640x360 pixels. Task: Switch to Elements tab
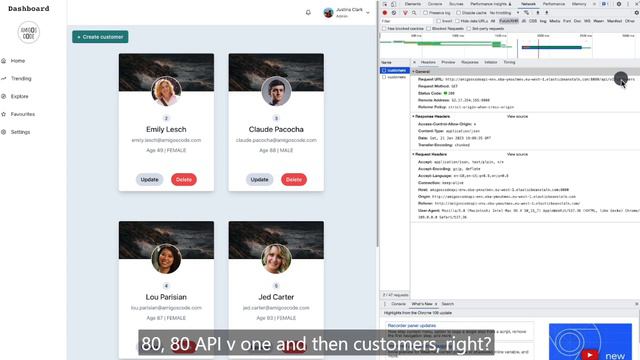coord(413,4)
